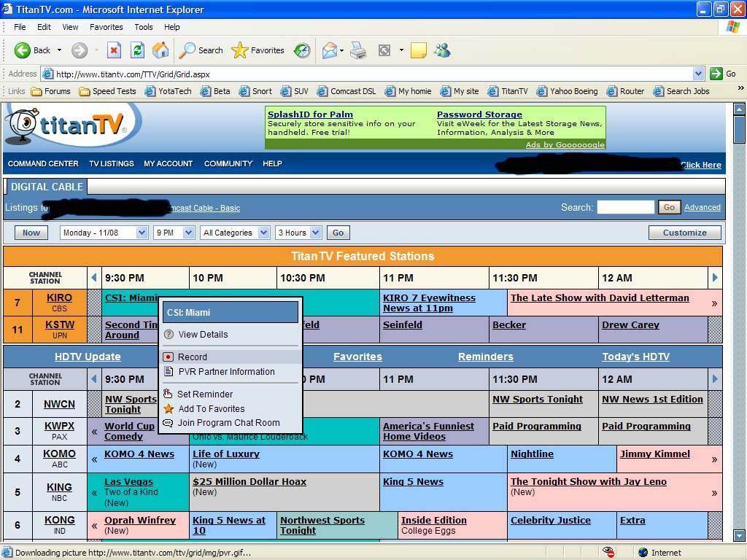
Task: Open the Favorites star in the toolbar
Action: (239, 50)
